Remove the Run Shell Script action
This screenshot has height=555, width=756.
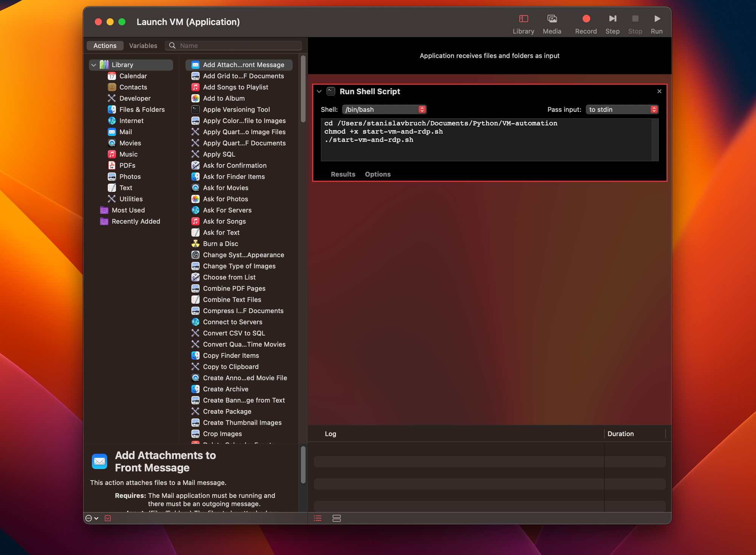pos(659,91)
